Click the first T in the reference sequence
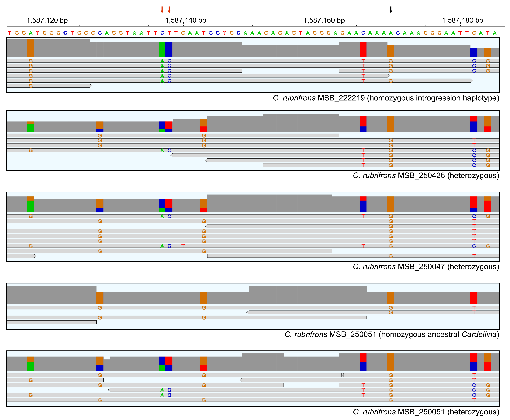 click(x=10, y=33)
